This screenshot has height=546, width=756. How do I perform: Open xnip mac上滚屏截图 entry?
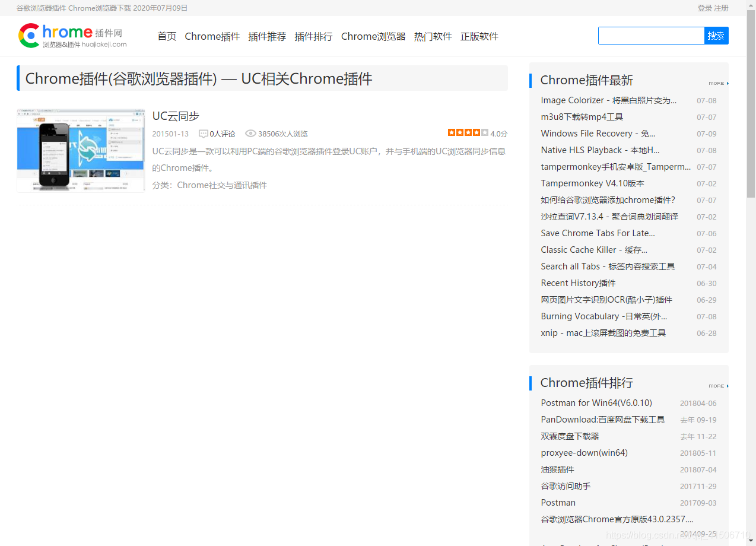pos(603,333)
